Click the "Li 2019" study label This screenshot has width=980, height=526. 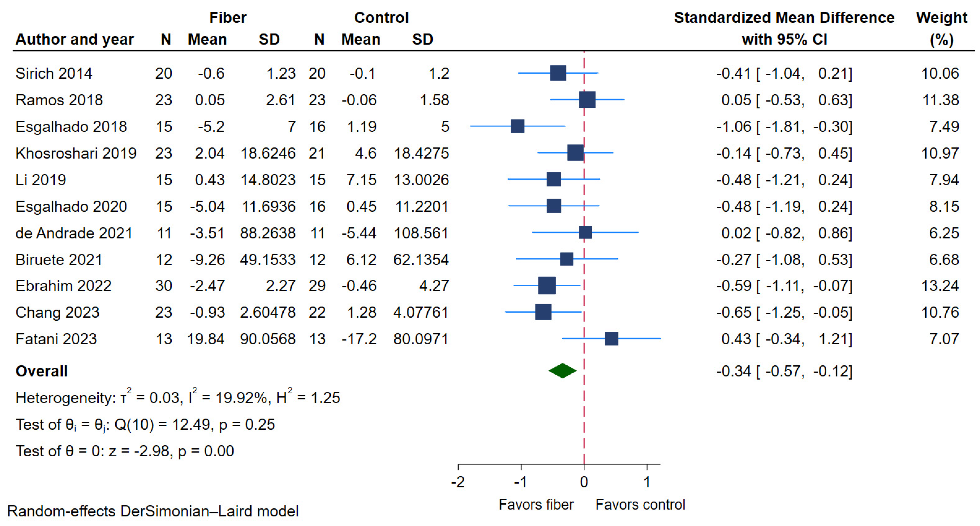click(41, 180)
